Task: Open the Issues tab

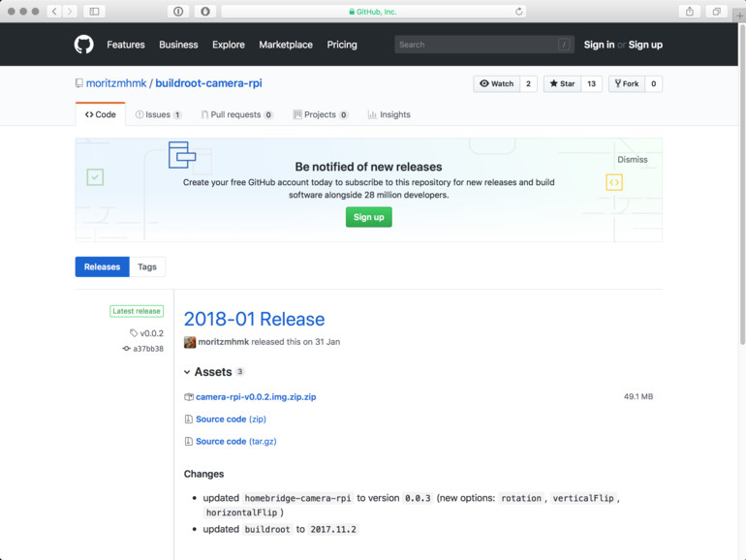Action: (x=158, y=114)
